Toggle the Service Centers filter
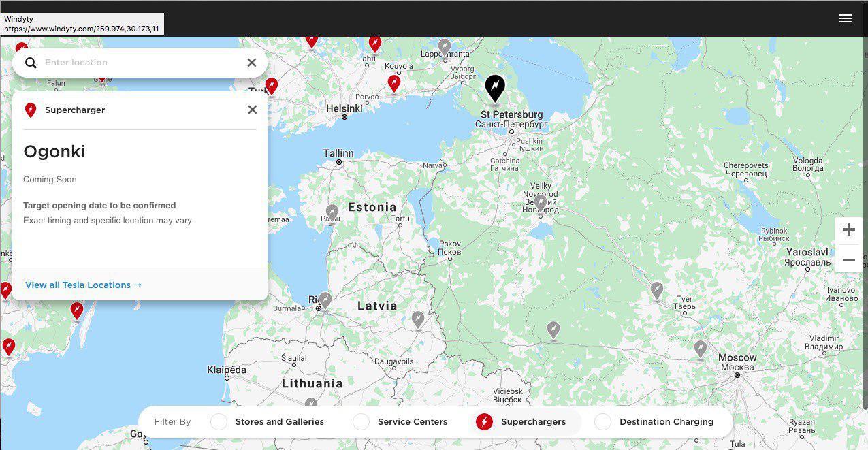 click(x=361, y=422)
